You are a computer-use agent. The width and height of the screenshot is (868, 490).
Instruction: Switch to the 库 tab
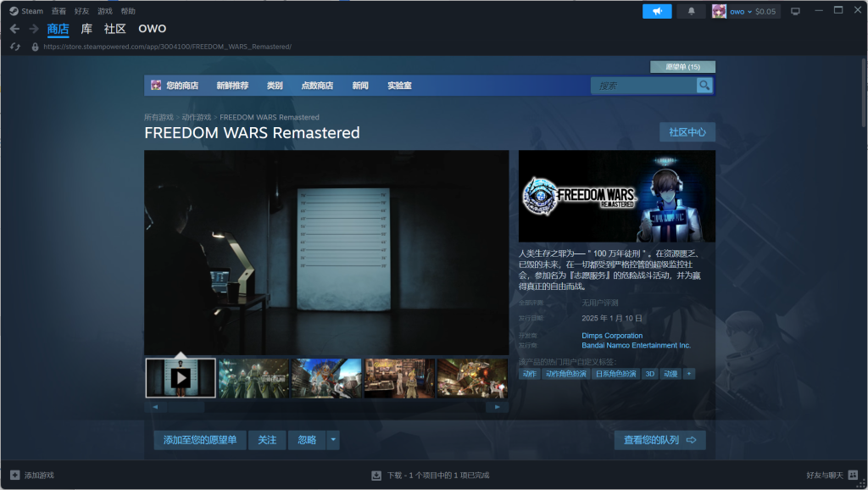coord(86,29)
